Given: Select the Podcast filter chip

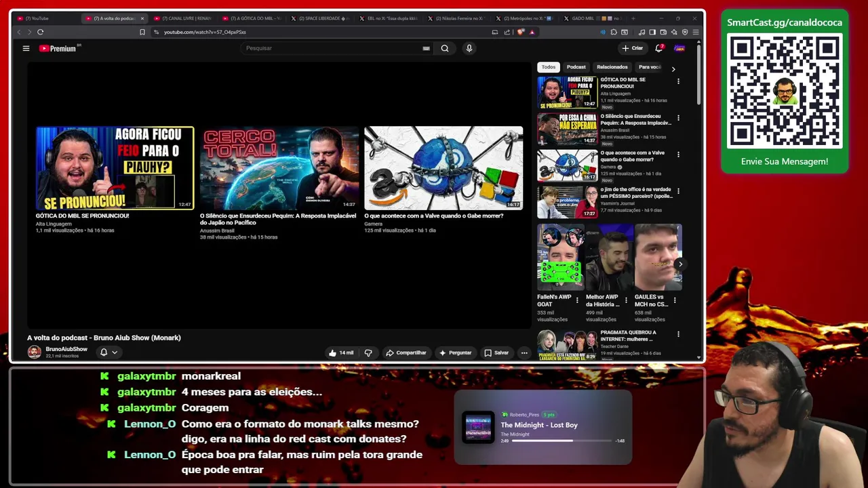Looking at the screenshot, I should [x=576, y=67].
